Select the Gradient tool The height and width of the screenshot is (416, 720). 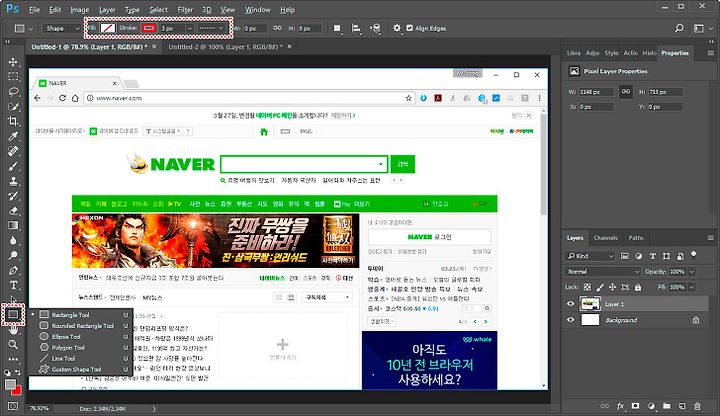(x=13, y=225)
